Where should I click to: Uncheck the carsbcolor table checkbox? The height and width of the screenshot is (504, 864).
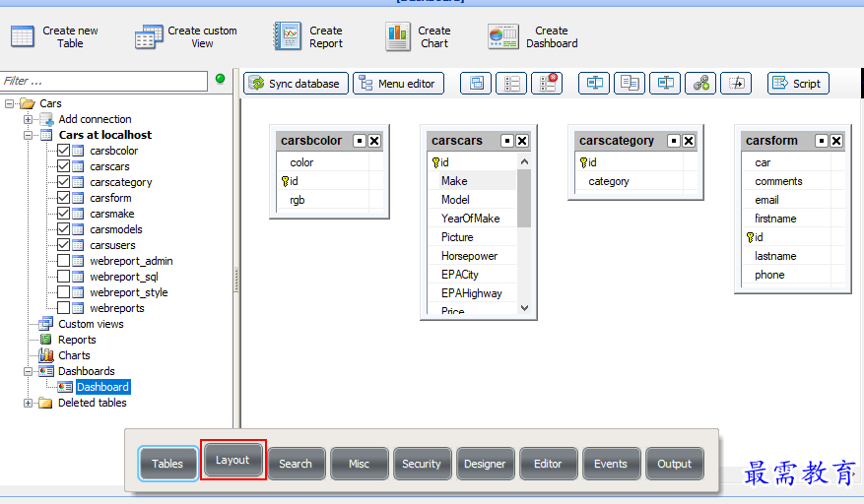pos(63,151)
